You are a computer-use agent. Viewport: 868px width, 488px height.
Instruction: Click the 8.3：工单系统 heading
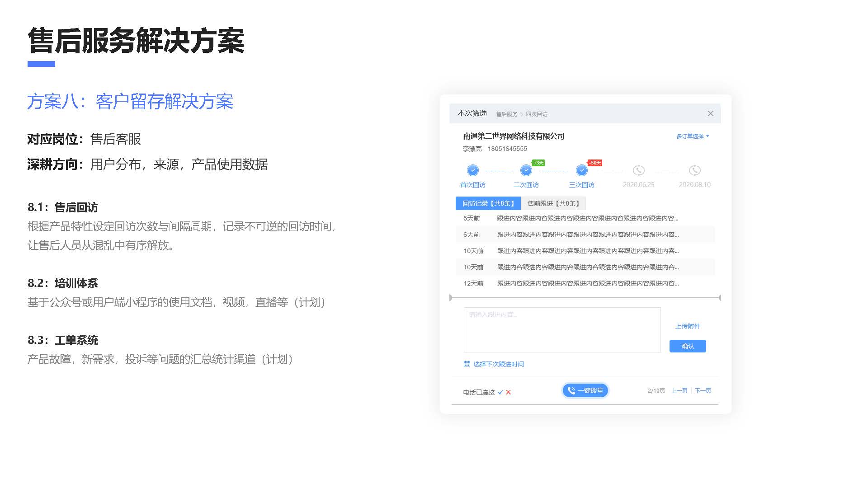(63, 340)
